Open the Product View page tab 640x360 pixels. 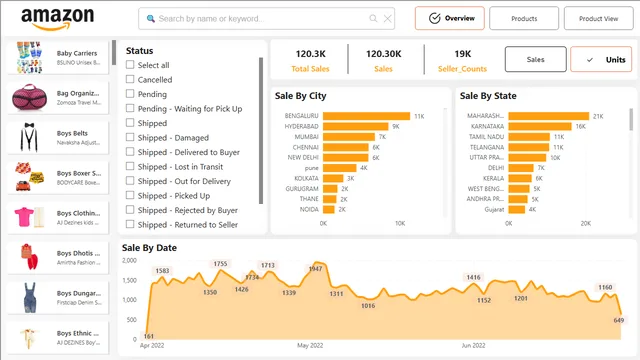pyautogui.click(x=598, y=18)
